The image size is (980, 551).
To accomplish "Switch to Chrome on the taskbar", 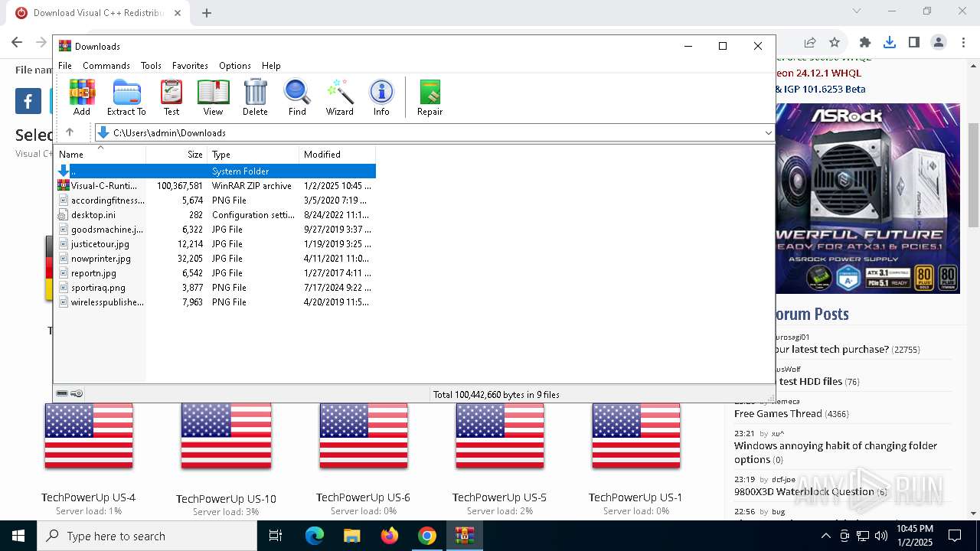I will [427, 536].
